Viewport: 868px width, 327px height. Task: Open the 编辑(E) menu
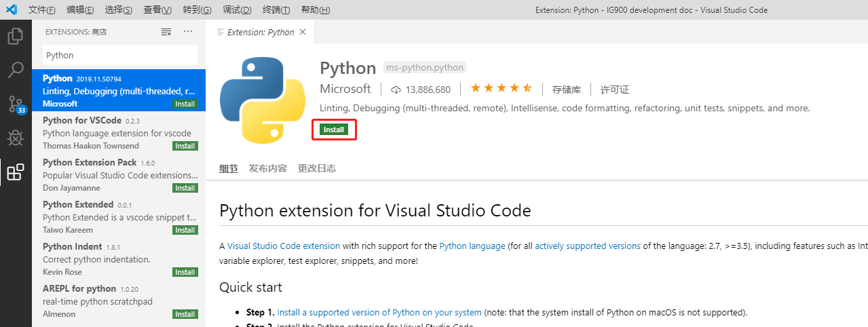pos(81,9)
